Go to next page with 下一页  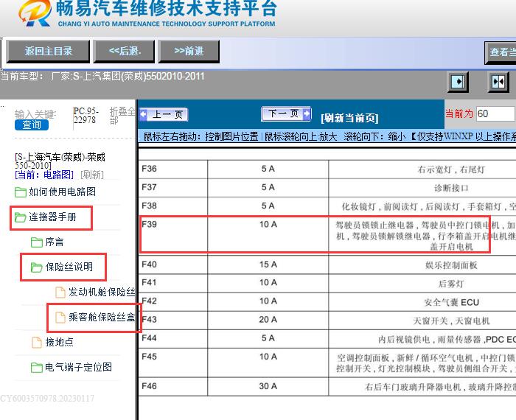click(x=286, y=113)
